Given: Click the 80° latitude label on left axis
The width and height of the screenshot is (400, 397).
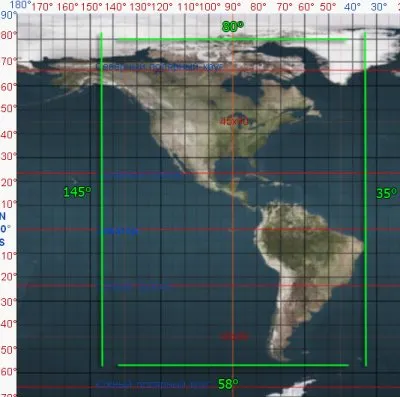Looking at the screenshot, I should pyautogui.click(x=9, y=35).
